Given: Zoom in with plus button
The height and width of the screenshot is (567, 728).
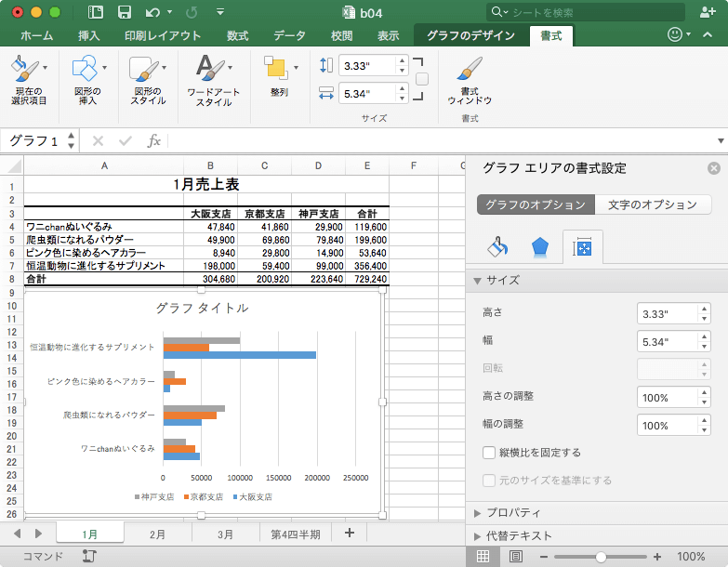Looking at the screenshot, I should pos(657,557).
